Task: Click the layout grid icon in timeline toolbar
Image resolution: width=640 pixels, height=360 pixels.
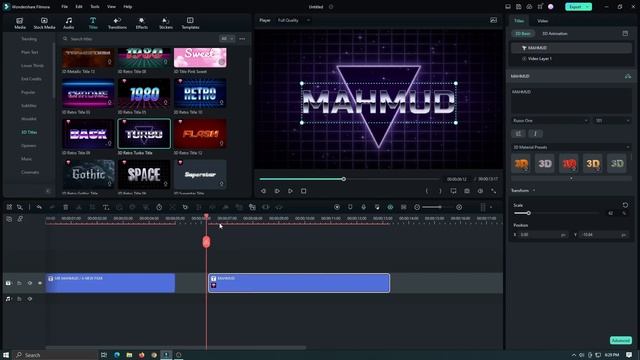Action: coord(9,207)
